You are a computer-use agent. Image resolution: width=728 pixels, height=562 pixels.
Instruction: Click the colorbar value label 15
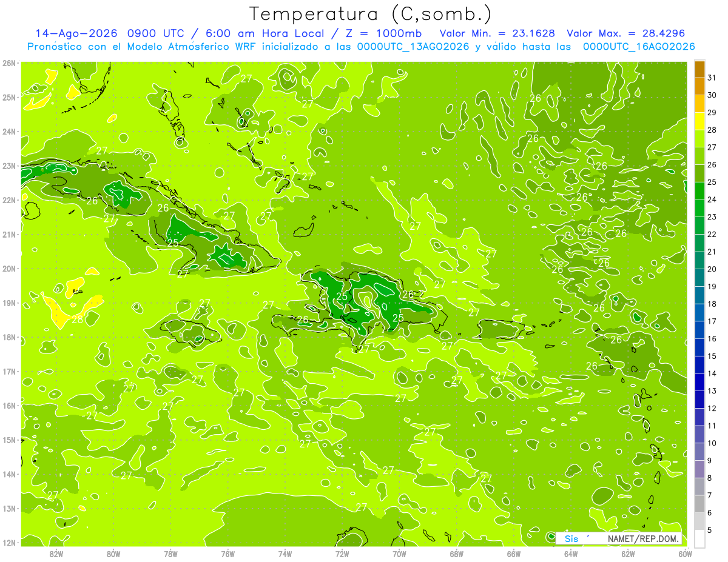pyautogui.click(x=712, y=356)
